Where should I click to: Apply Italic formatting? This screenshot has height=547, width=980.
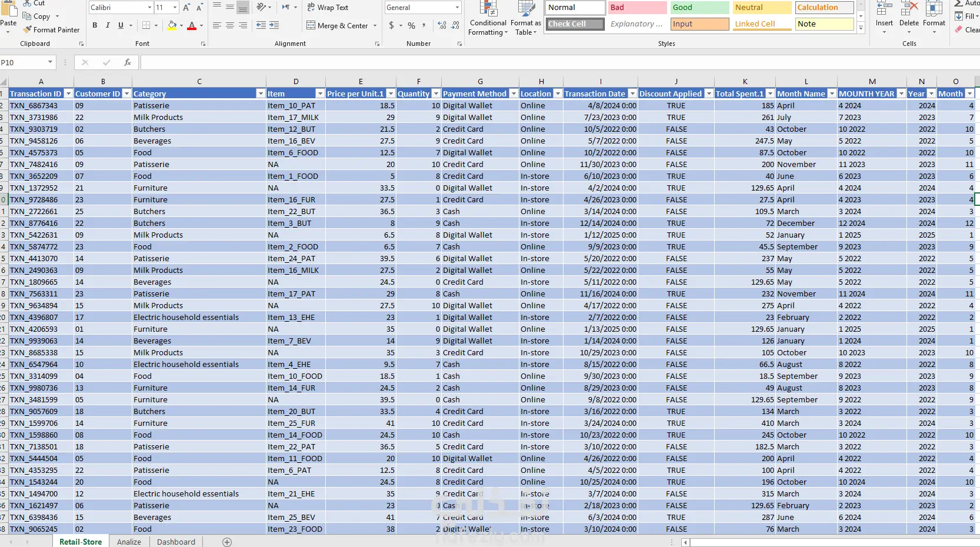108,25
